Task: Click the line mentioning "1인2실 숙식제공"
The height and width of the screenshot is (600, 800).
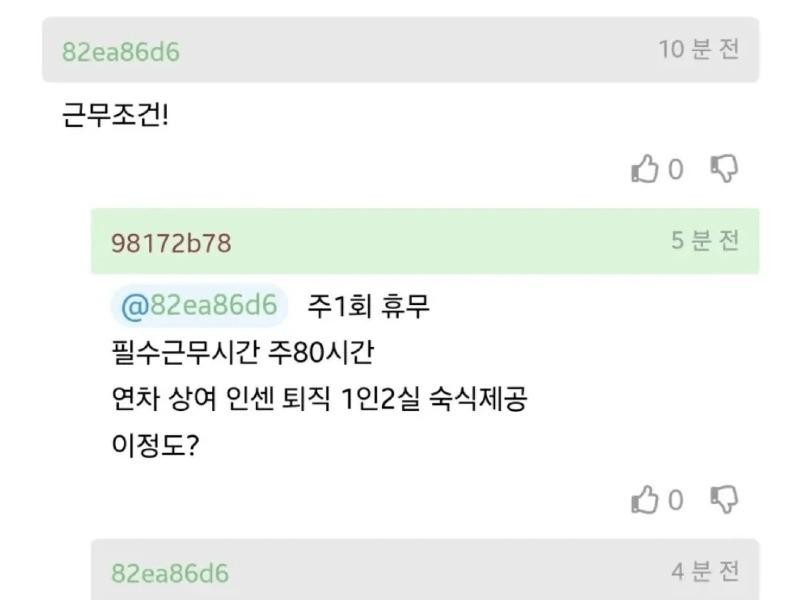Action: click(x=319, y=398)
